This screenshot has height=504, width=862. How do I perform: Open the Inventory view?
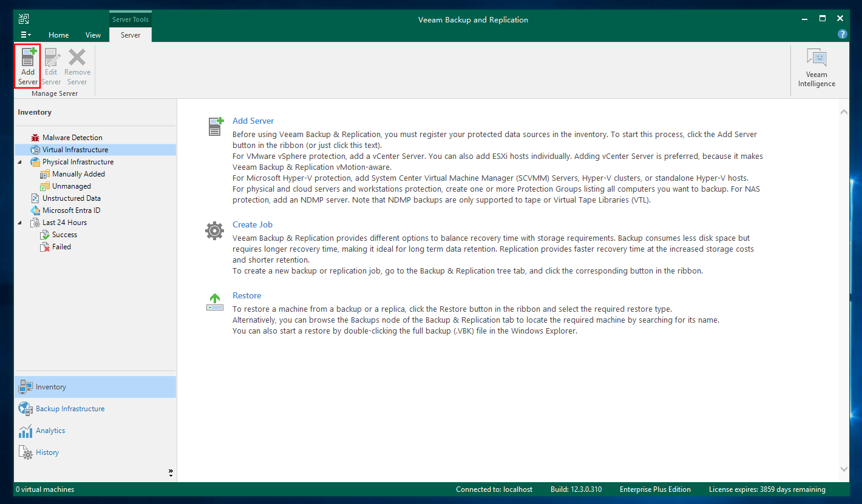click(95, 387)
